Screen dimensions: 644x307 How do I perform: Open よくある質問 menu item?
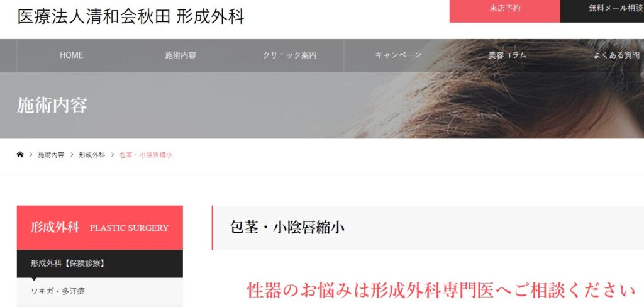[x=603, y=55]
